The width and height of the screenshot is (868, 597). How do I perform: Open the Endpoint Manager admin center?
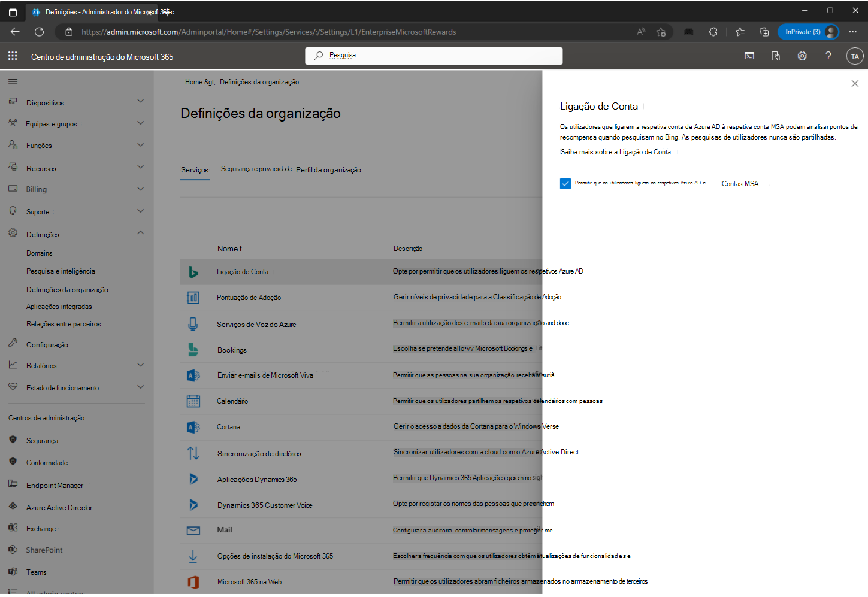coord(55,486)
